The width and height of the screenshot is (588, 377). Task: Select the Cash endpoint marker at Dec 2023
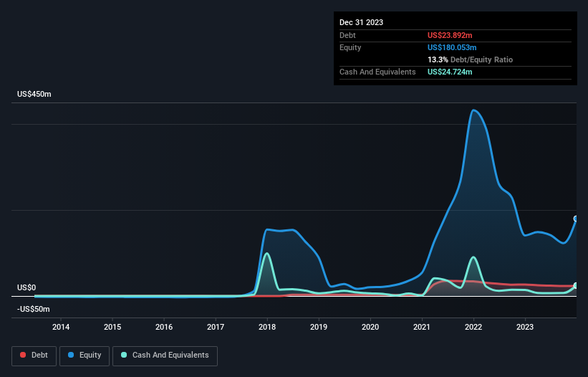pos(576,286)
